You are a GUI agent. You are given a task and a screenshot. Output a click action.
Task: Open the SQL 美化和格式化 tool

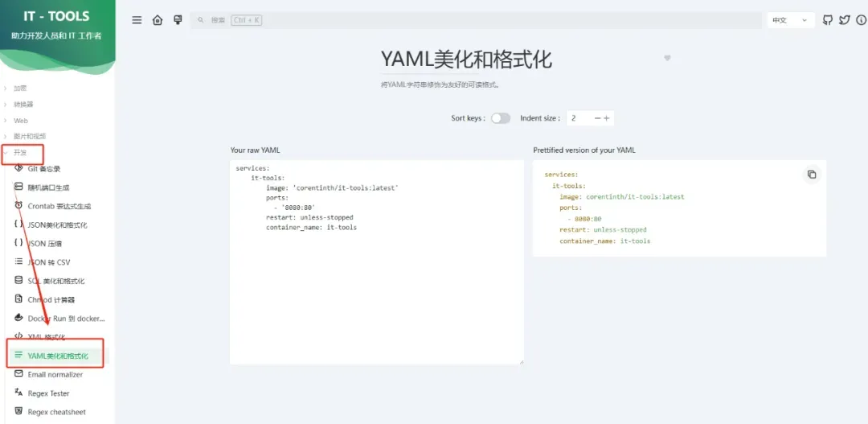(x=58, y=281)
